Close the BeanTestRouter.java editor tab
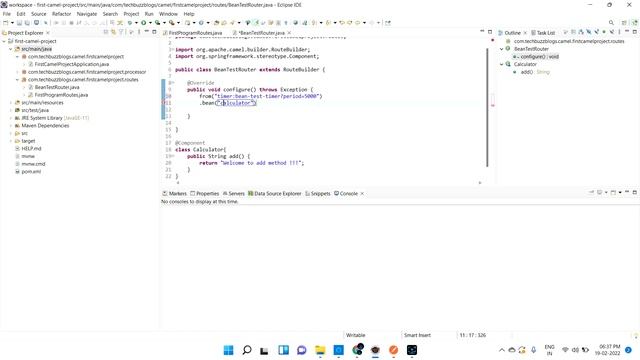The height and width of the screenshot is (360, 640). 289,33
